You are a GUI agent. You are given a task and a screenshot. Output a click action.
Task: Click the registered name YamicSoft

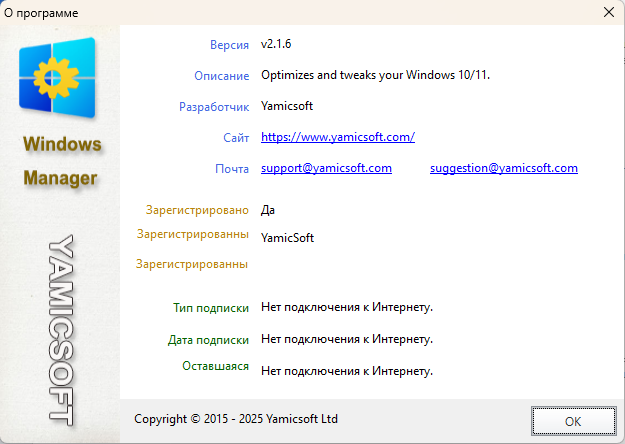point(287,238)
